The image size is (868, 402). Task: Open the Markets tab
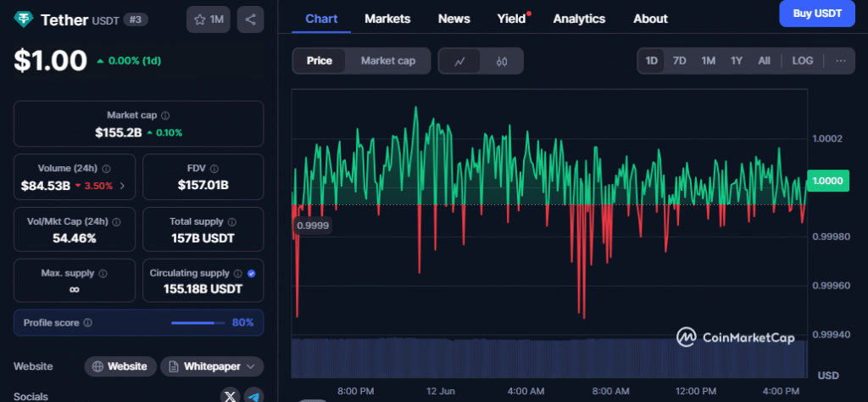(387, 19)
